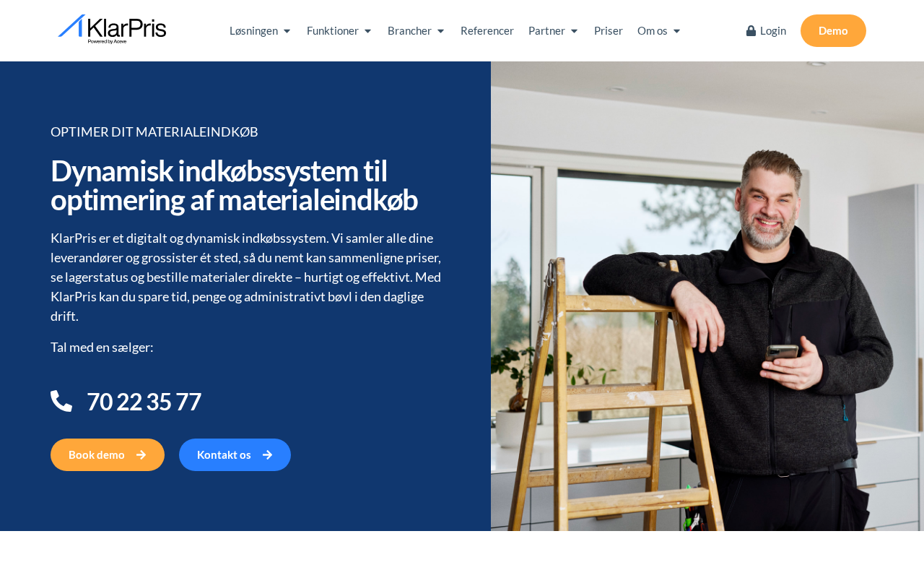Call the phone number 70 22 35 77

144,402
